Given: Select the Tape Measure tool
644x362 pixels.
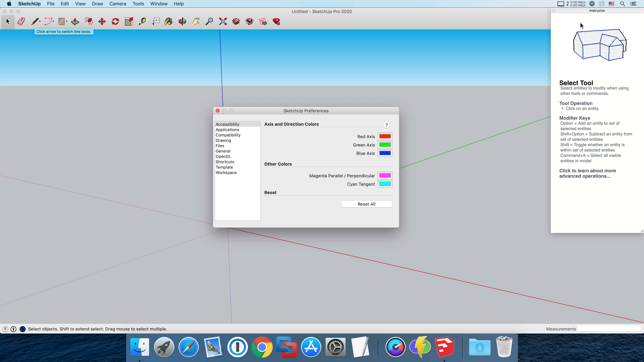Looking at the screenshot, I should click(x=142, y=21).
